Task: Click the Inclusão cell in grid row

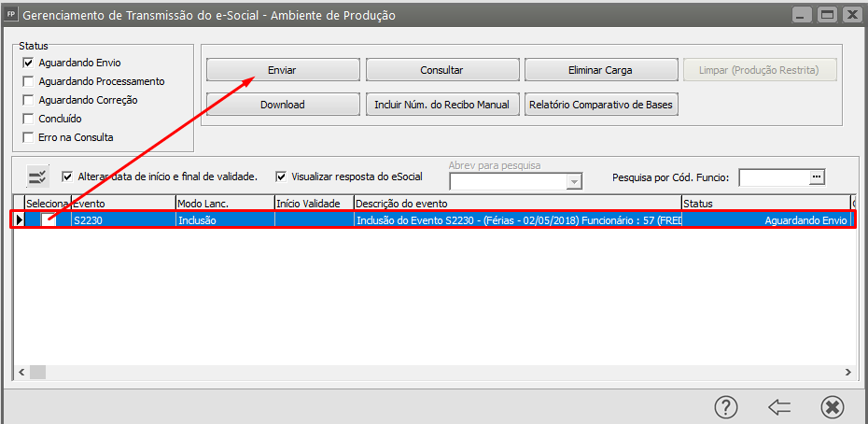Action: pyautogui.click(x=225, y=220)
